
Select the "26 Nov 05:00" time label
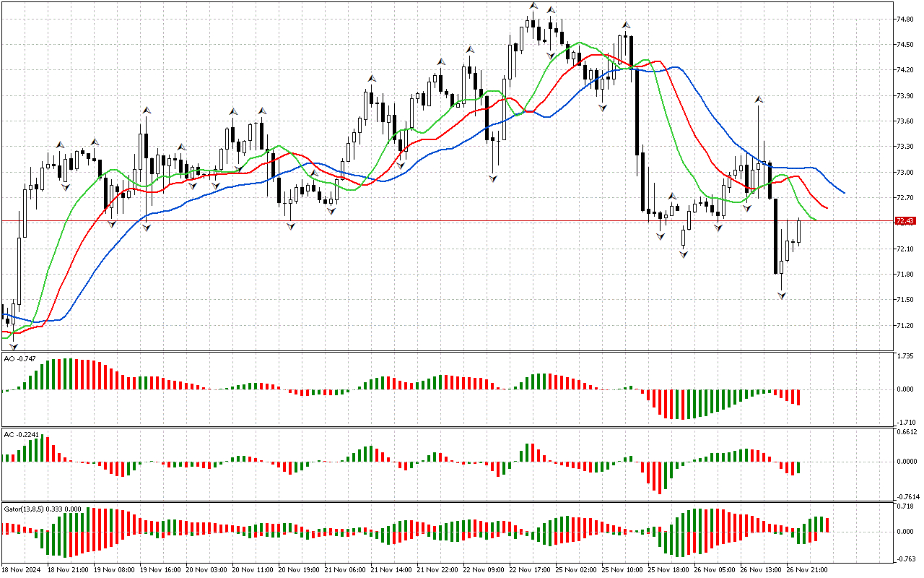(x=715, y=570)
